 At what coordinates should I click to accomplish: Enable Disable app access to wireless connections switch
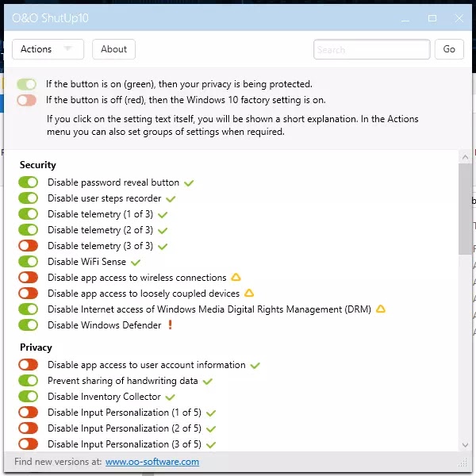[29, 278]
